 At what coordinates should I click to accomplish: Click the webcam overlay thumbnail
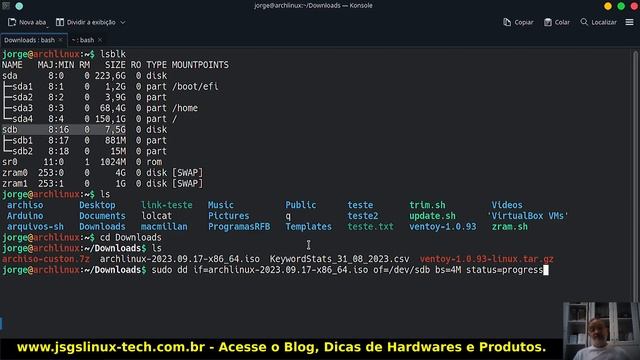601,331
